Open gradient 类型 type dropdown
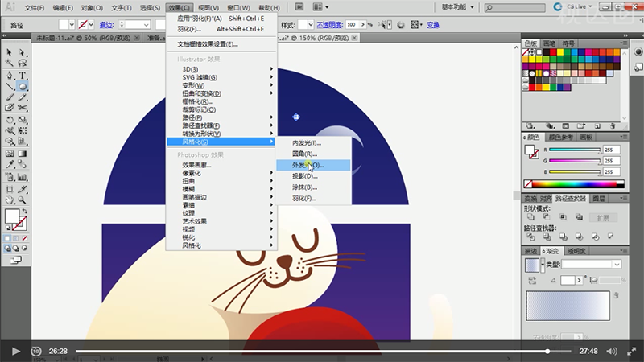 coord(617,265)
